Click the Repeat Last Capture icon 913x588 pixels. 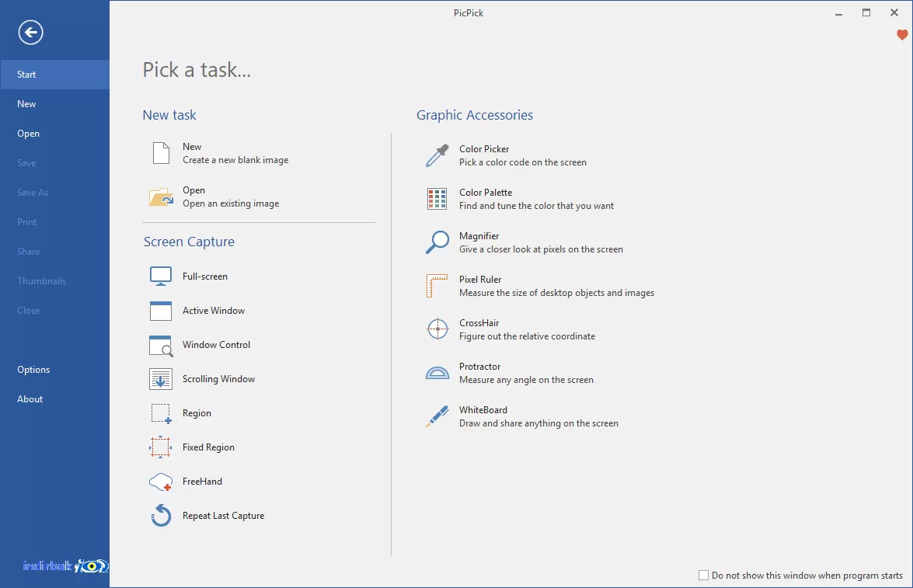pos(162,515)
